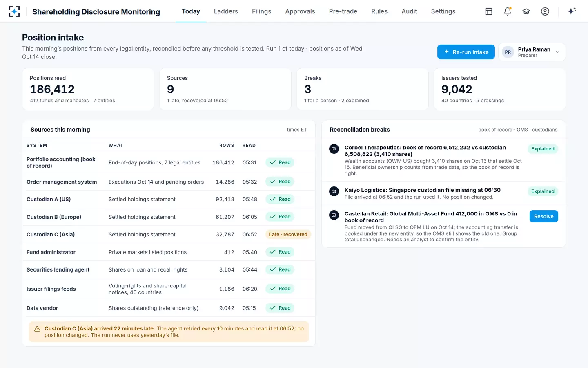Screen dimensions: 588x368
Task: Click the agent icon beside Kaiyo Logistics break
Action: (334, 191)
